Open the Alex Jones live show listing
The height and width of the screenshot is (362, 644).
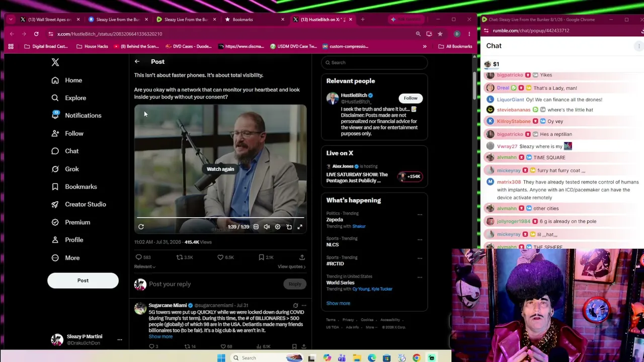click(x=374, y=174)
